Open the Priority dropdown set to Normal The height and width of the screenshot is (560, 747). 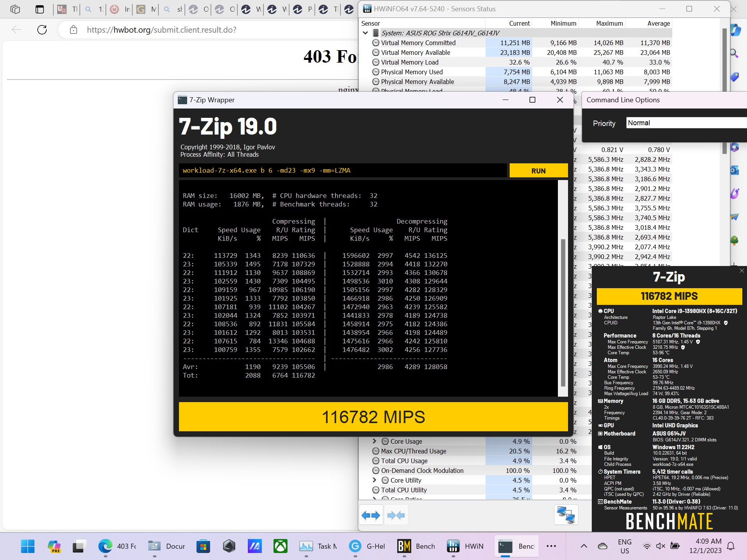point(686,123)
